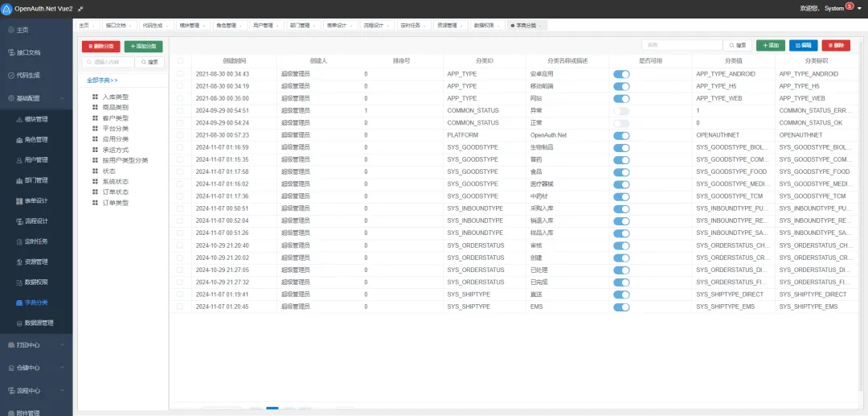Screen dimensions: 868x416
Task: Toggle the APP_TYPE_H5 enabled switch
Action: point(621,86)
